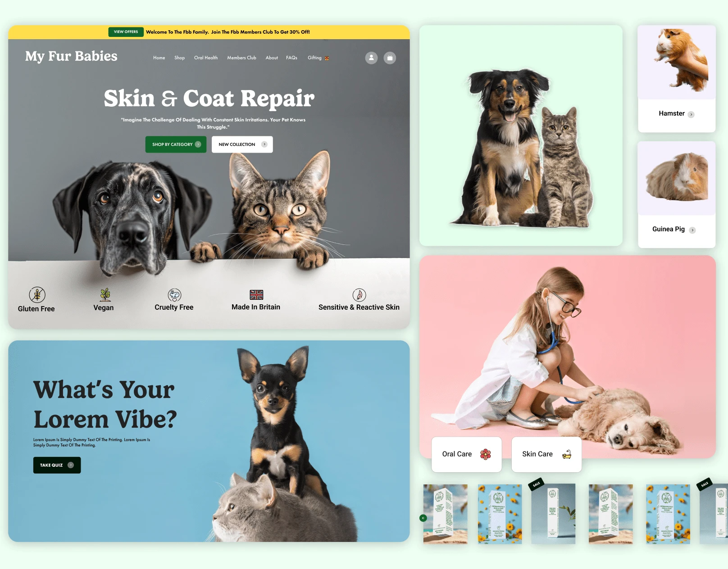The width and height of the screenshot is (728, 569).
Task: Click the Shop By Category button
Action: 176,145
